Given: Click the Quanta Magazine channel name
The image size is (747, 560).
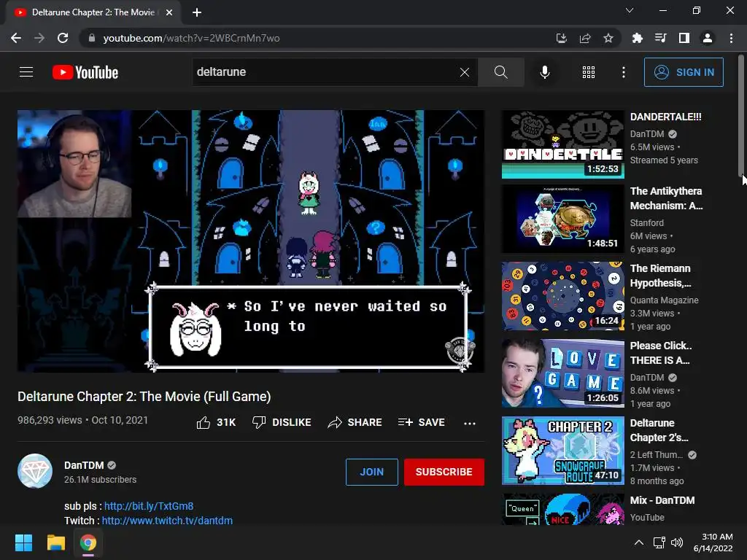Looking at the screenshot, I should 664,300.
